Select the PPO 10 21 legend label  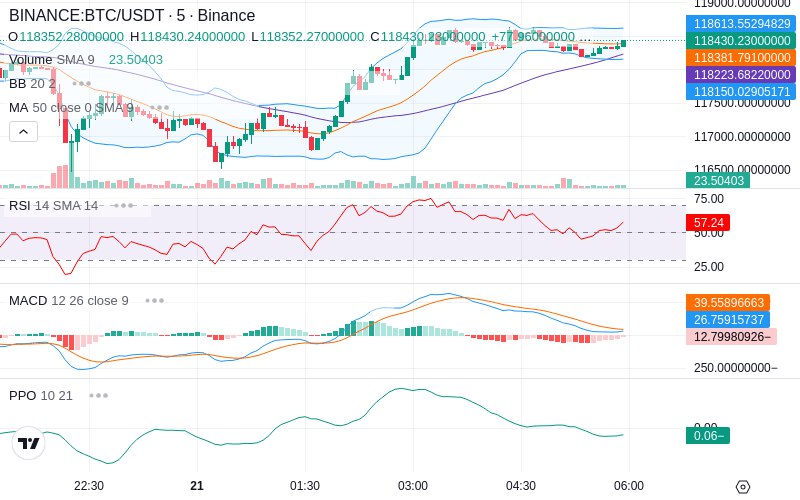coord(41,395)
